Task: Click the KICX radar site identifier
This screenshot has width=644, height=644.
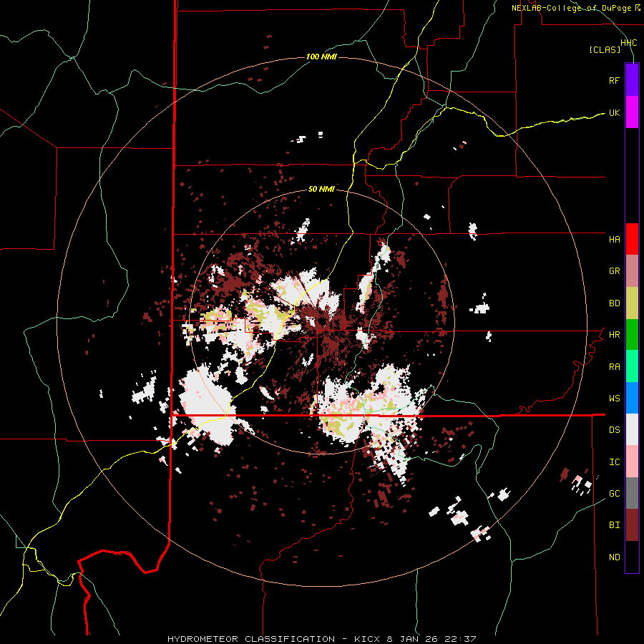Action: 368,639
